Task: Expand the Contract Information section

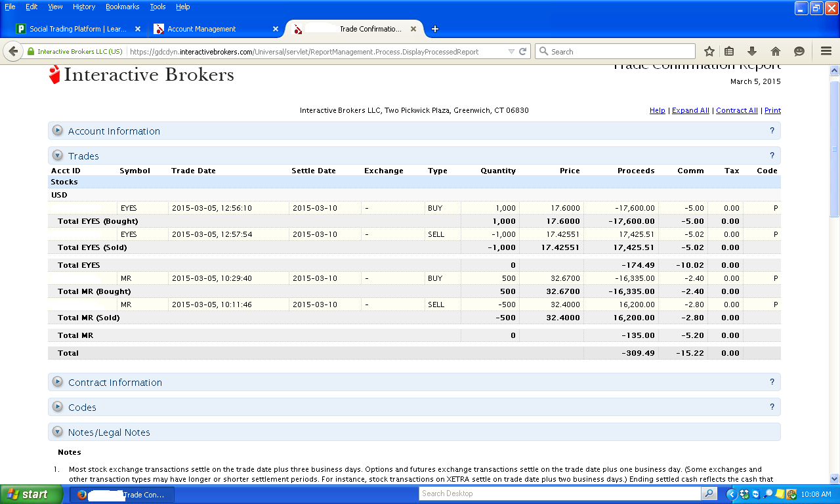Action: coord(58,382)
